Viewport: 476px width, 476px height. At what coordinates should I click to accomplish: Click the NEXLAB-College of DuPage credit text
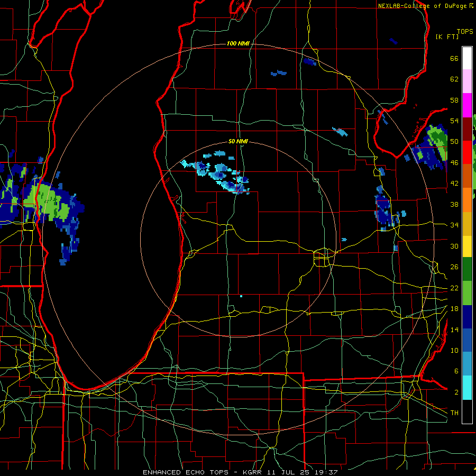[x=426, y=6]
